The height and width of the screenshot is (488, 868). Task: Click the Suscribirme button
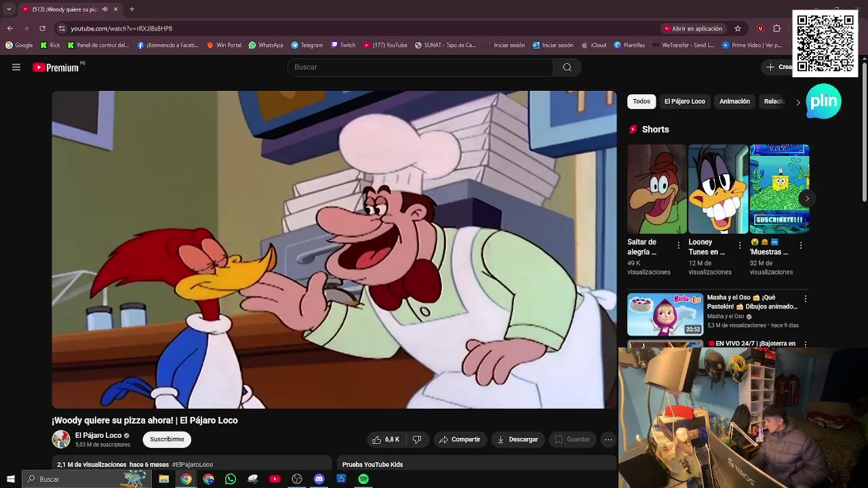pos(167,439)
